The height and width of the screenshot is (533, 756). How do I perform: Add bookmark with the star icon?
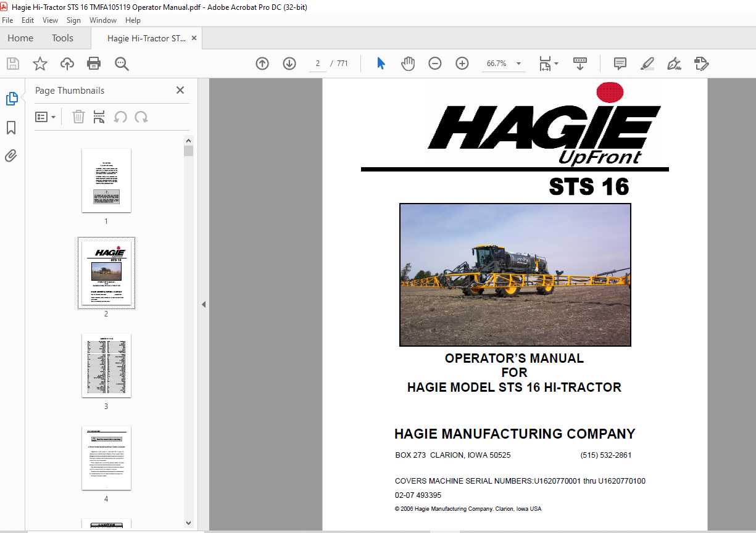pos(40,64)
